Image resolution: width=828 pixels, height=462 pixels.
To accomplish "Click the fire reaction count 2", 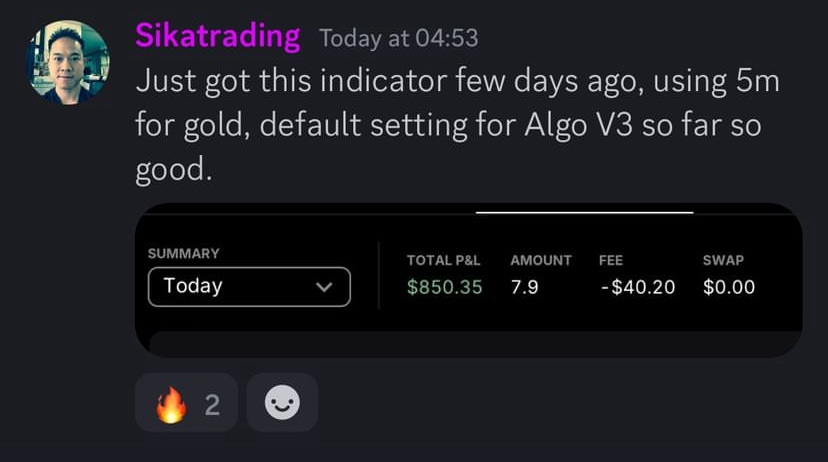I will 212,405.
